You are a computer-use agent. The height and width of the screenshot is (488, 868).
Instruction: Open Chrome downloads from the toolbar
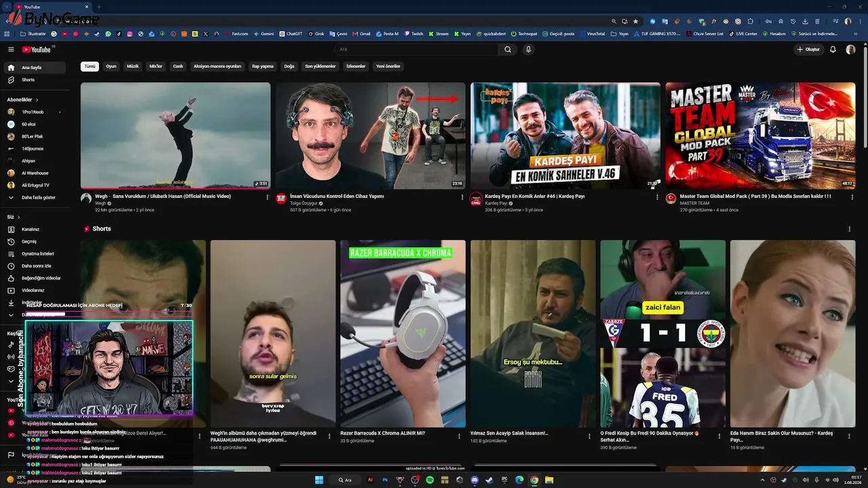[x=805, y=21]
